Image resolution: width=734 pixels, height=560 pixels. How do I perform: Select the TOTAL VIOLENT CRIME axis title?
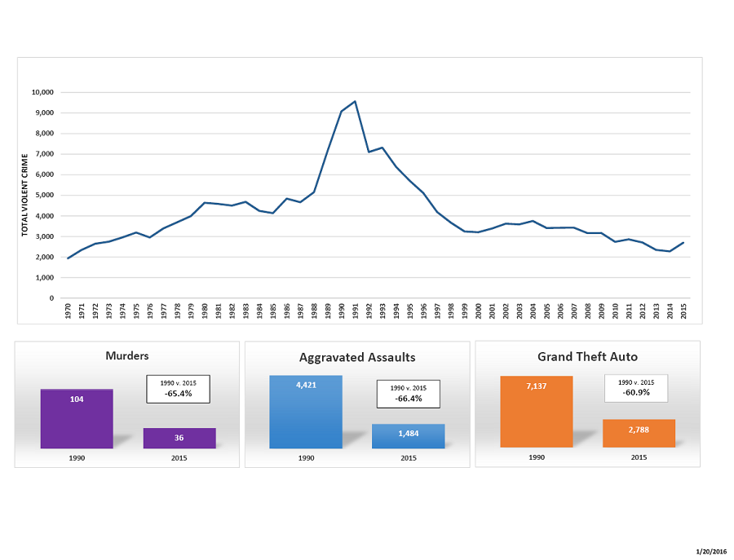pyautogui.click(x=24, y=195)
